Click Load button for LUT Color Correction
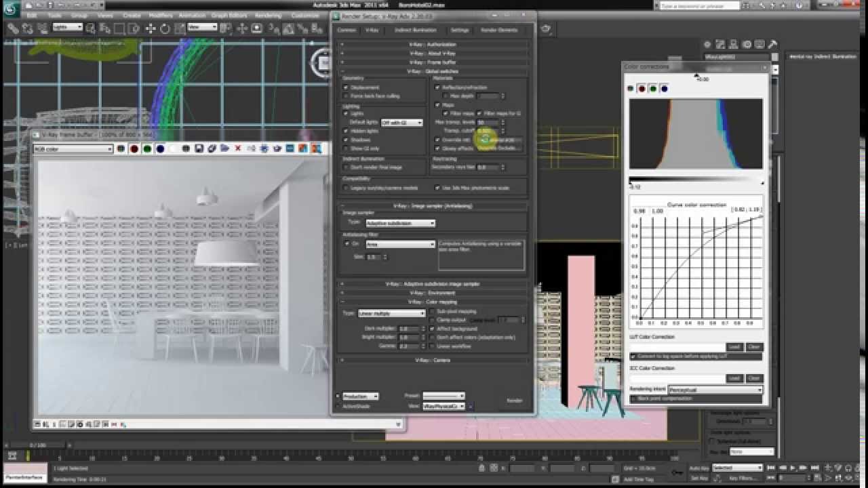The height and width of the screenshot is (488, 868). [734, 347]
